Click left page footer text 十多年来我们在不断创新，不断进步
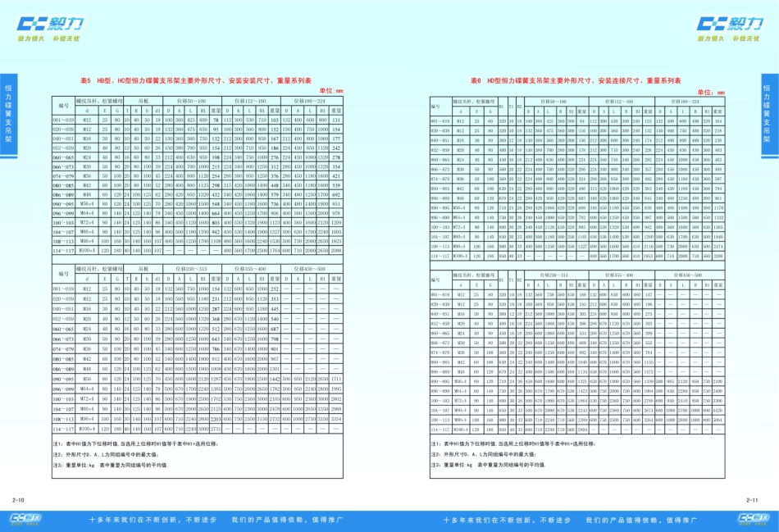Image resolution: width=779 pixels, height=532 pixels. click(153, 520)
